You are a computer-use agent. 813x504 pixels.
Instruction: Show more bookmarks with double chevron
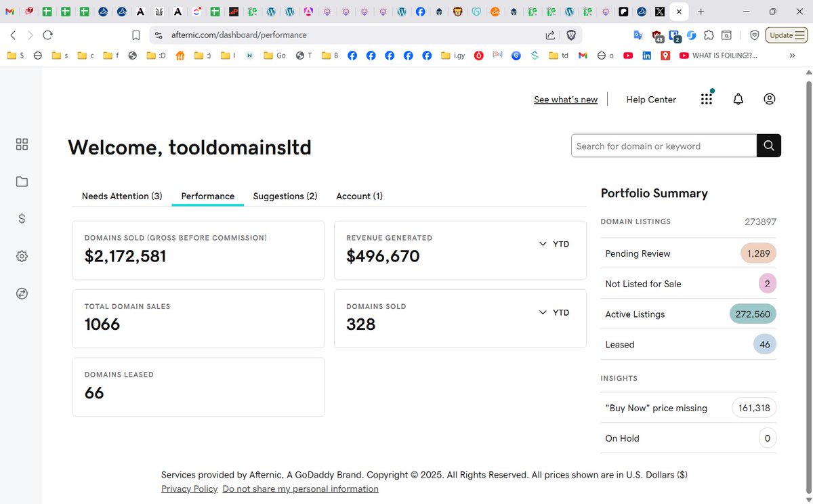[x=792, y=56]
